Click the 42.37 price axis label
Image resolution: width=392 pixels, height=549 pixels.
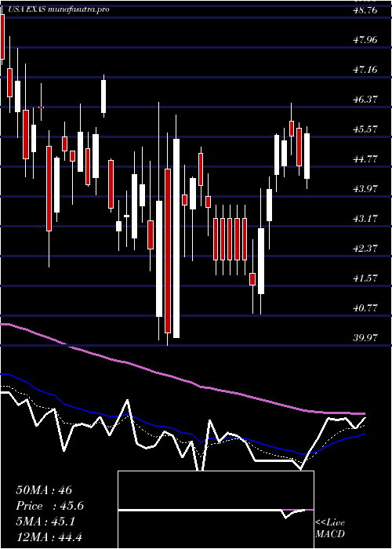tap(366, 249)
